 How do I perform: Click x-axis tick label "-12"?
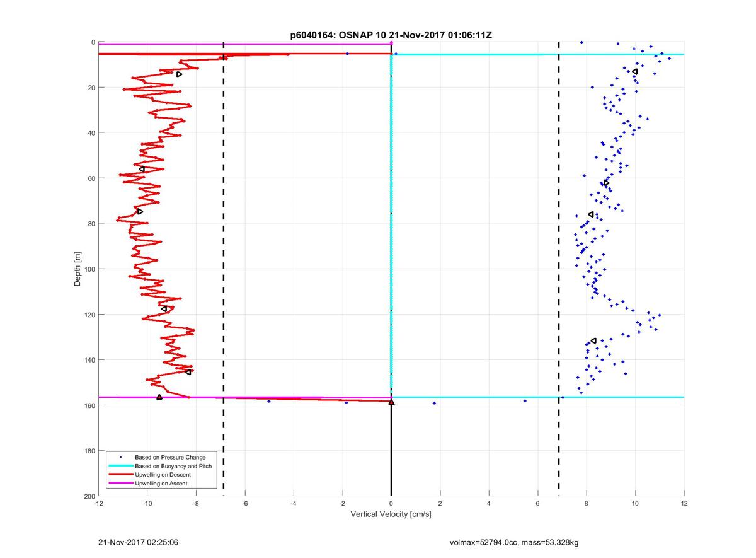coord(98,504)
